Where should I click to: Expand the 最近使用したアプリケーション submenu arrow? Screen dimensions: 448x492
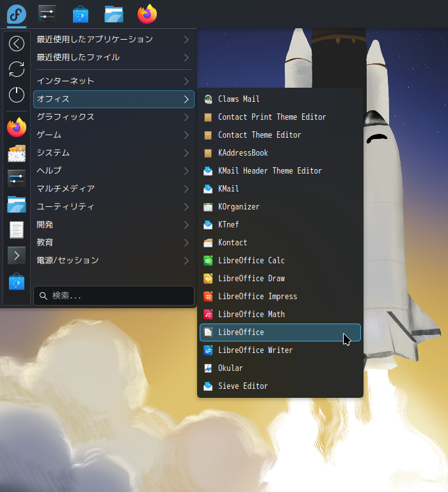pyautogui.click(x=186, y=40)
